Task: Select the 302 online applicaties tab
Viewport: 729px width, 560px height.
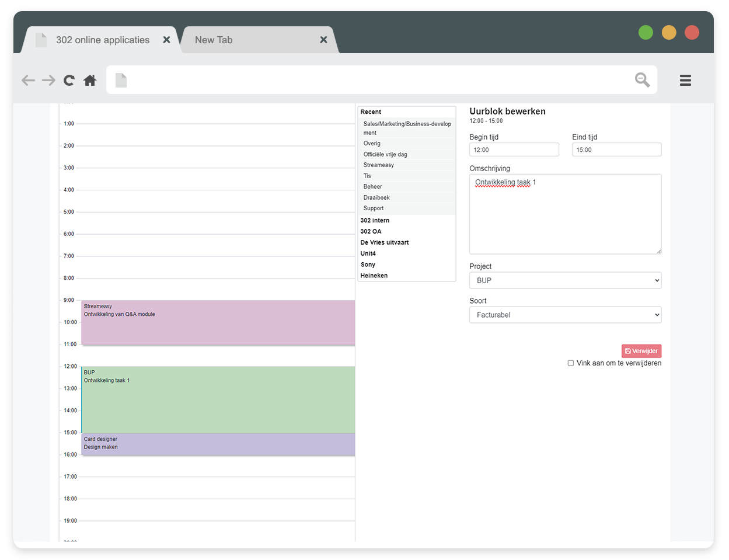Action: pos(99,40)
